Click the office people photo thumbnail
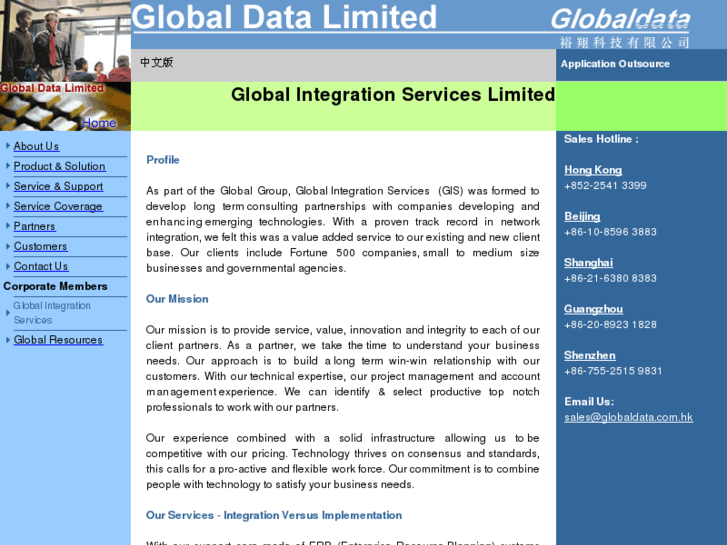Image resolution: width=727 pixels, height=545 pixels. tap(65, 41)
